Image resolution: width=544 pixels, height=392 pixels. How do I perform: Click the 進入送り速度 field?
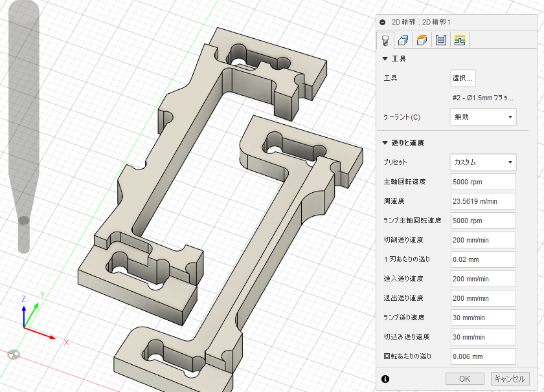coord(483,279)
